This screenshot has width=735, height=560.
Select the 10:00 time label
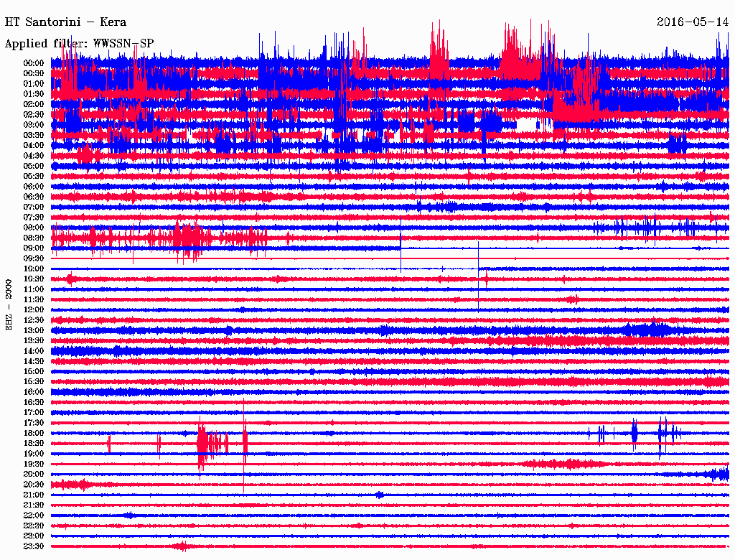coord(34,269)
